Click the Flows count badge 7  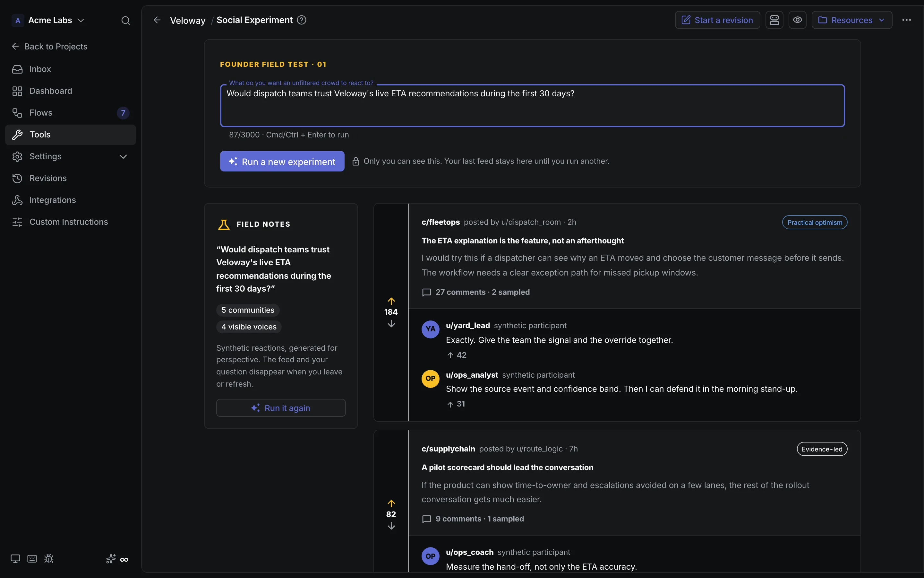pos(123,113)
